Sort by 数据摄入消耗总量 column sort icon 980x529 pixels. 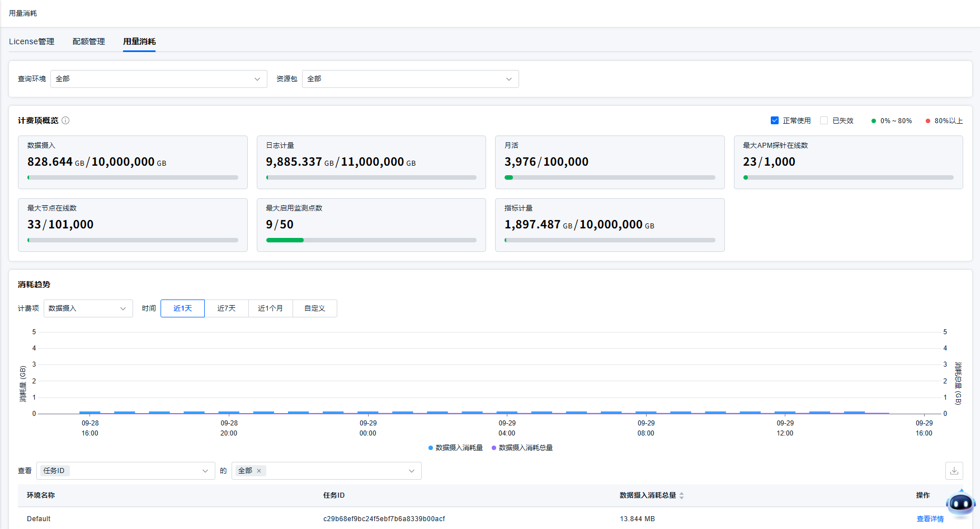tap(681, 495)
